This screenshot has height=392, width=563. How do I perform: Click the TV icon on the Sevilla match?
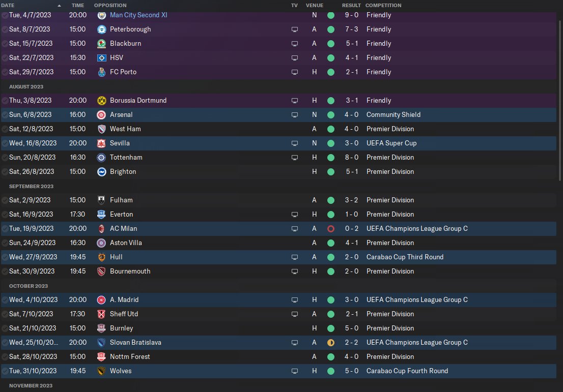[x=294, y=143]
